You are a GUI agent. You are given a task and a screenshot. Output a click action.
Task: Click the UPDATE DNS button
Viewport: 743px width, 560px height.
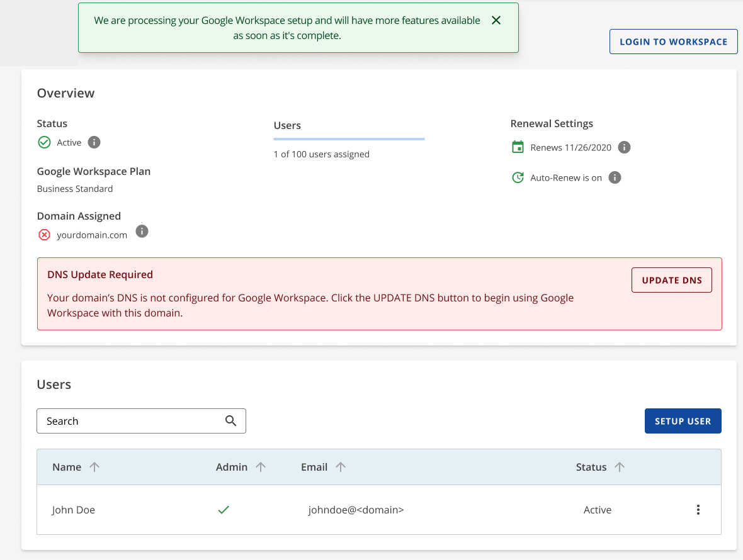(x=671, y=280)
